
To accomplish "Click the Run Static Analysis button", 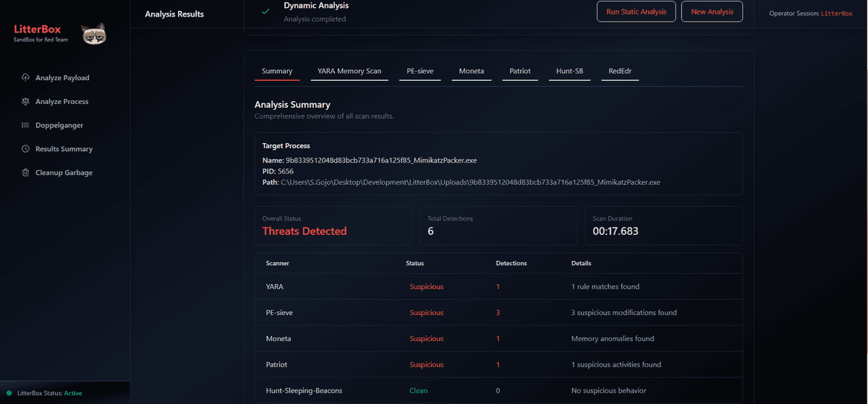I will [637, 12].
